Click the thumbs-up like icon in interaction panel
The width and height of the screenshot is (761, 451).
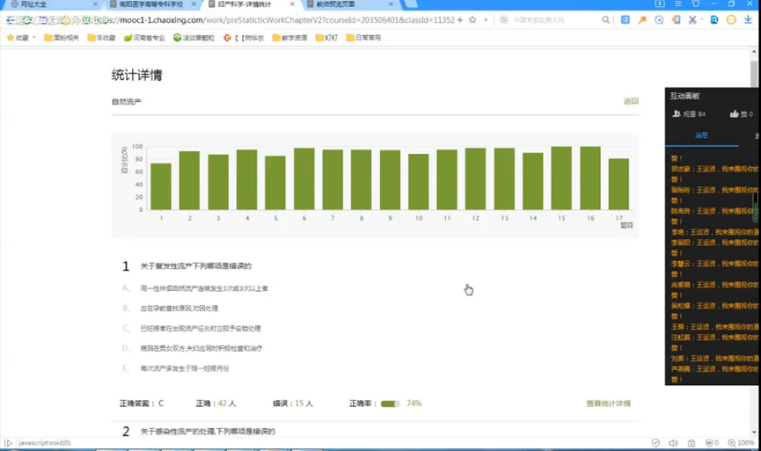coord(734,114)
